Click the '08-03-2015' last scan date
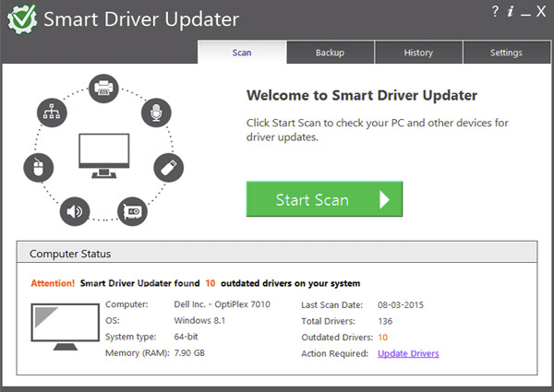The height and width of the screenshot is (392, 554). [401, 305]
